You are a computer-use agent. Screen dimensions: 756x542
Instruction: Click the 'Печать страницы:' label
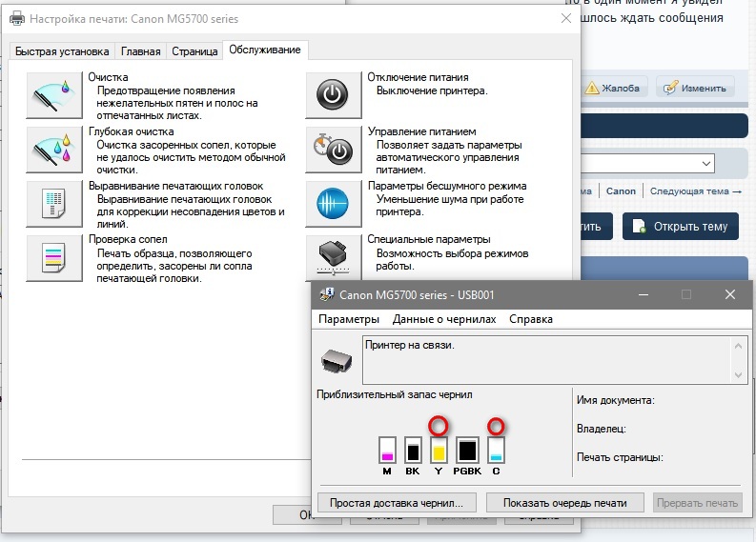pyautogui.click(x=620, y=457)
